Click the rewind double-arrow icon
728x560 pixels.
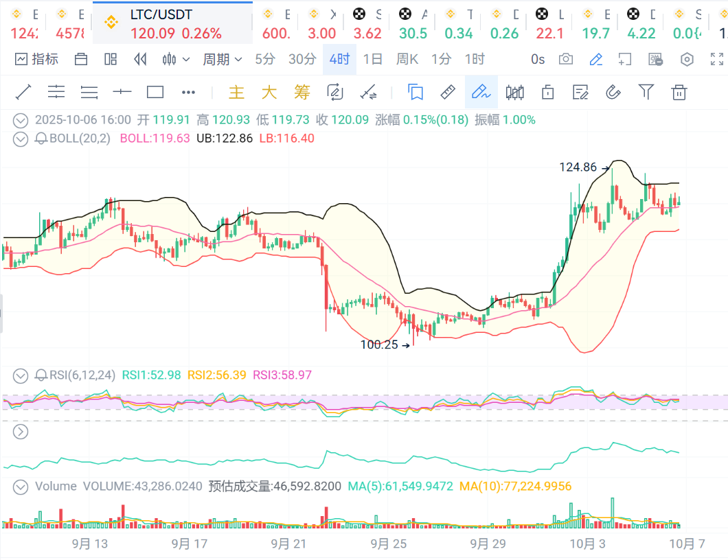(x=140, y=60)
